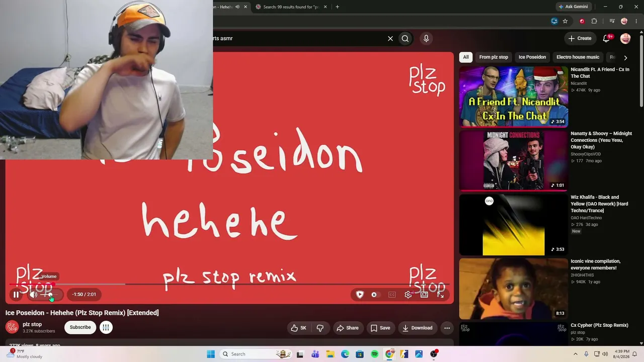This screenshot has width=644, height=362.
Task: Open the plz stop channel name link
Action: (32, 324)
